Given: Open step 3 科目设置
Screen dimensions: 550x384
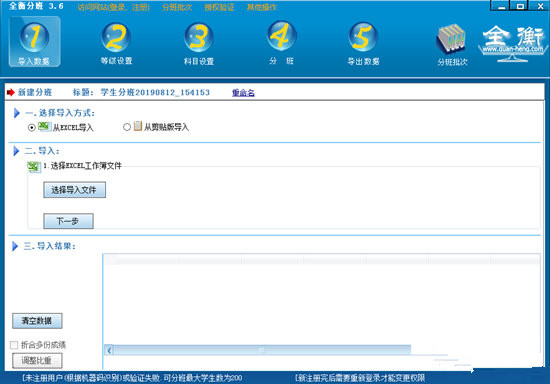Looking at the screenshot, I should click(199, 43).
